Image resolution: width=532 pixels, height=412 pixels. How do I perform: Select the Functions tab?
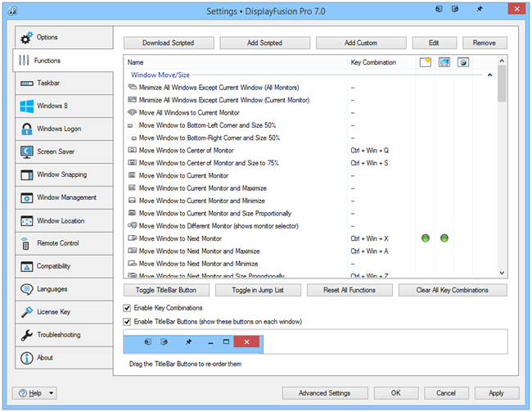[x=63, y=61]
